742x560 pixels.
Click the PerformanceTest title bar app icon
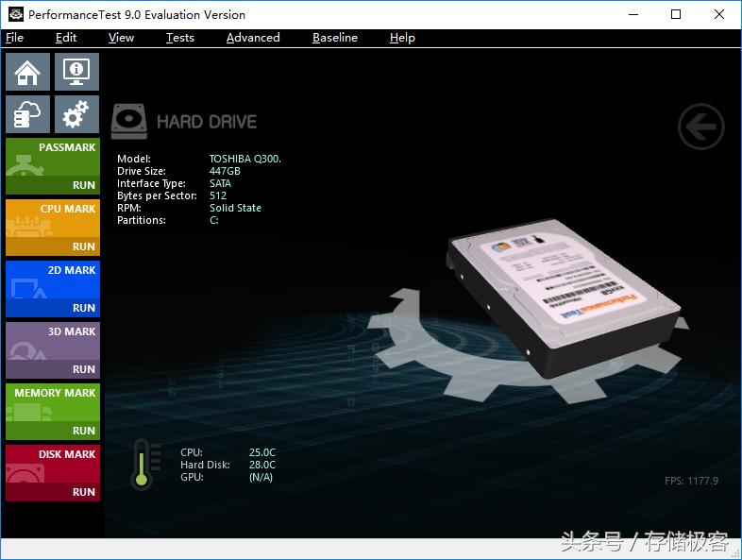click(16, 15)
